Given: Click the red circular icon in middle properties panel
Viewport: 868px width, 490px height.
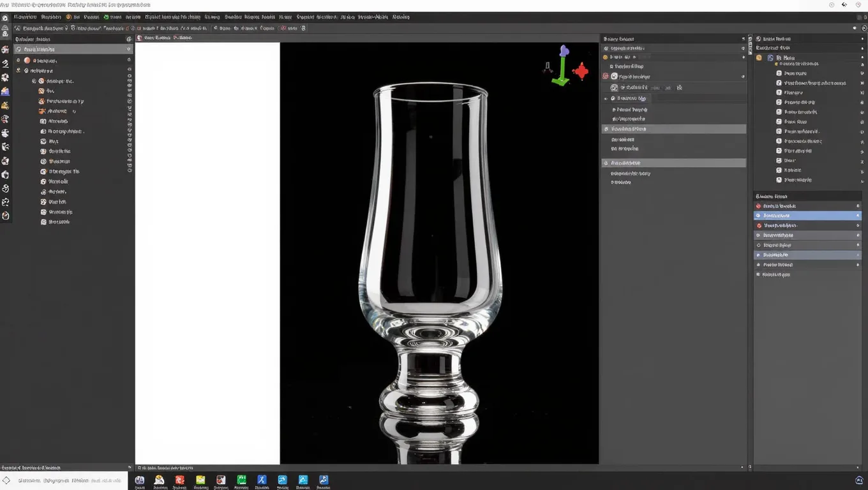Looking at the screenshot, I should pos(606,76).
